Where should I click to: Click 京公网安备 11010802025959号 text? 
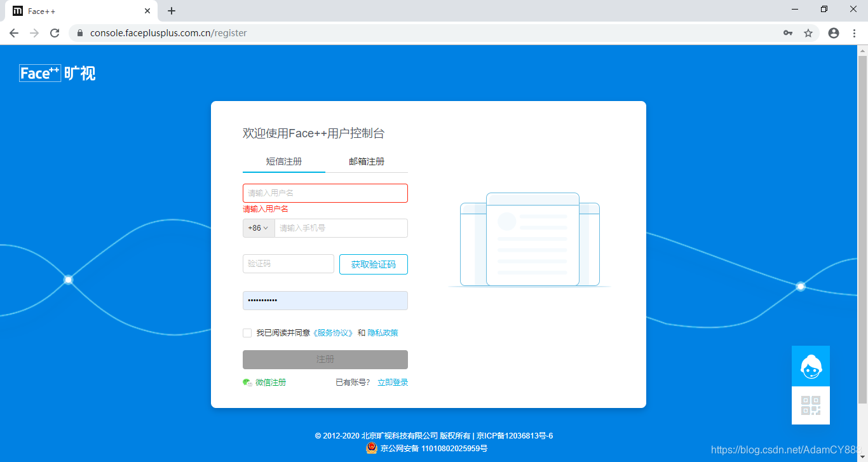click(434, 449)
